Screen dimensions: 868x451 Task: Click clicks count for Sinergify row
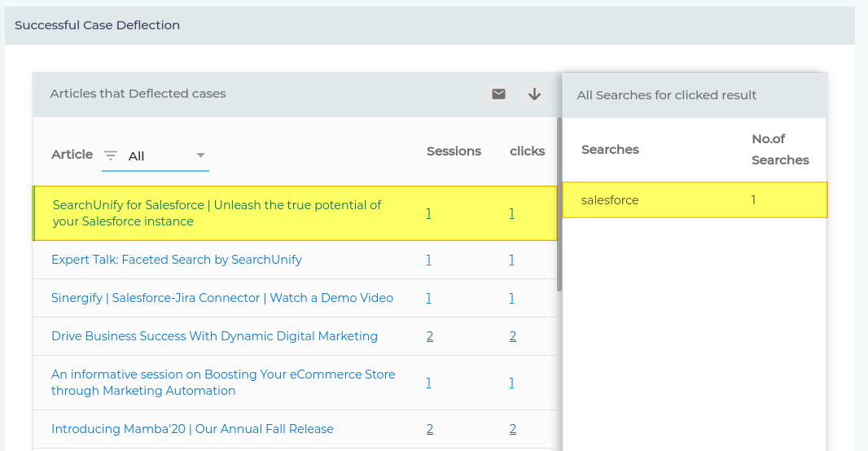[x=511, y=298]
